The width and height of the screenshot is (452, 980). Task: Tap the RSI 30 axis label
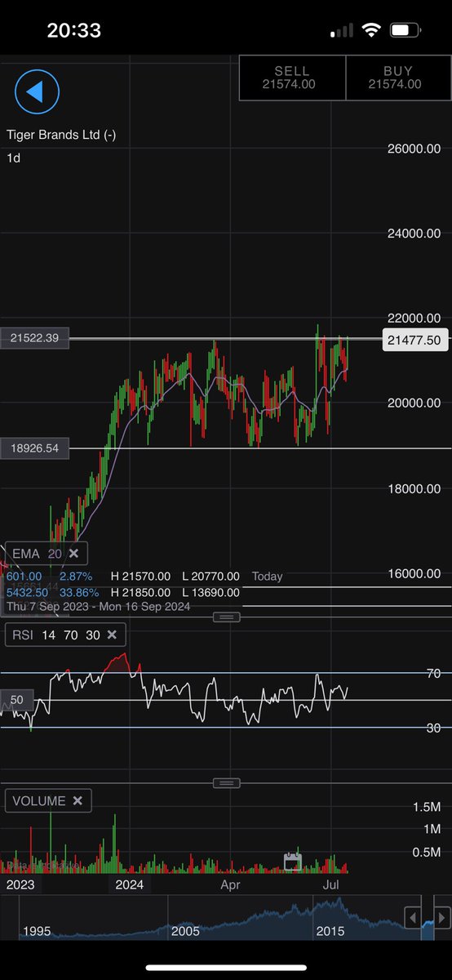(433, 728)
